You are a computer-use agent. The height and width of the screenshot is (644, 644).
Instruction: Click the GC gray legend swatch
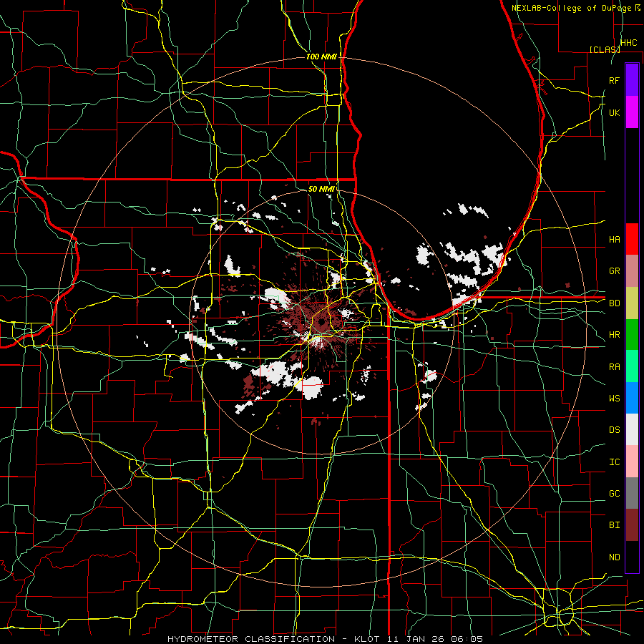[632, 493]
